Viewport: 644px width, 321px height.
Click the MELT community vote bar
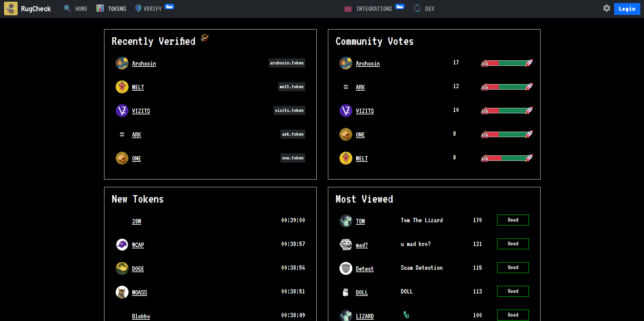tap(507, 158)
